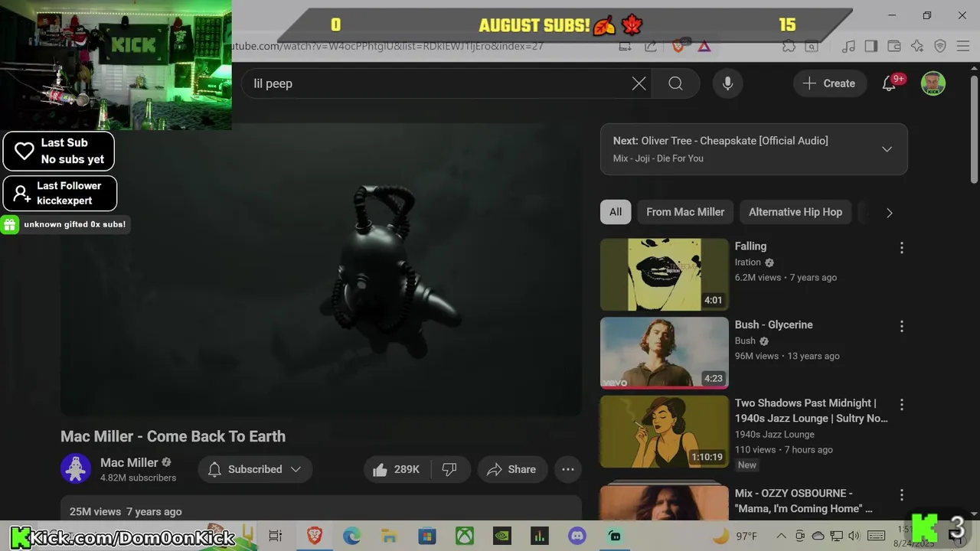Show hidden system tray icons
This screenshot has width=980, height=551.
(x=780, y=536)
